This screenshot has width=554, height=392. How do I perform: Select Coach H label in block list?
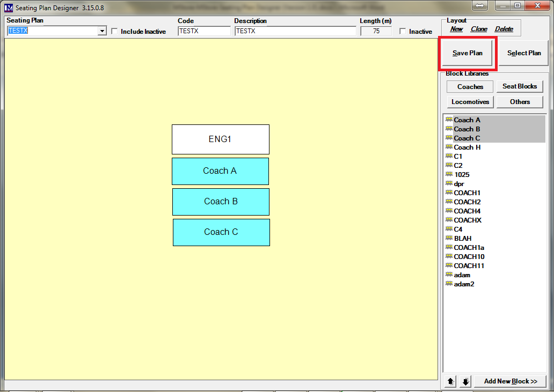[467, 147]
